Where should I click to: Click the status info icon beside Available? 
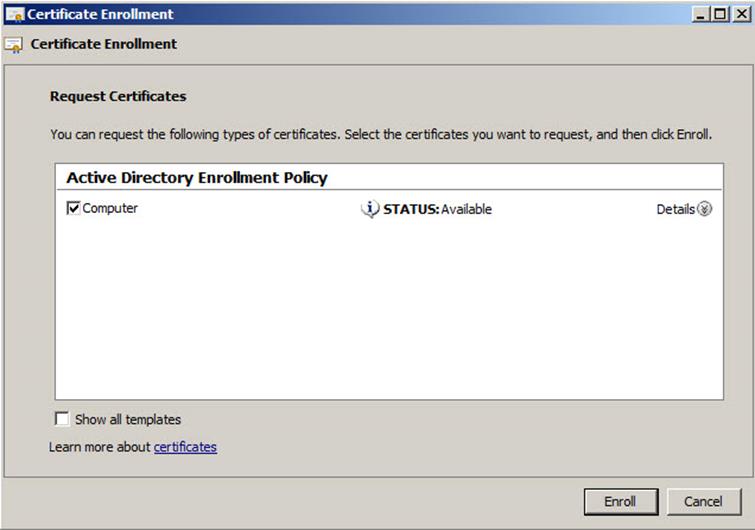coord(370,209)
